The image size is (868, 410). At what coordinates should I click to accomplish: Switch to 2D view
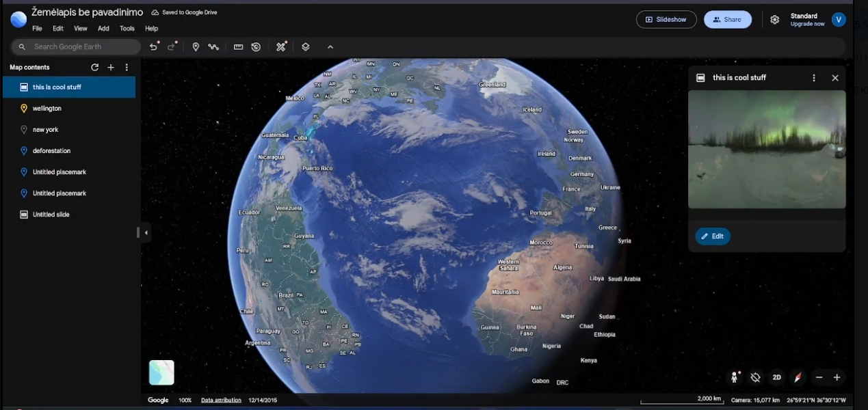[777, 377]
